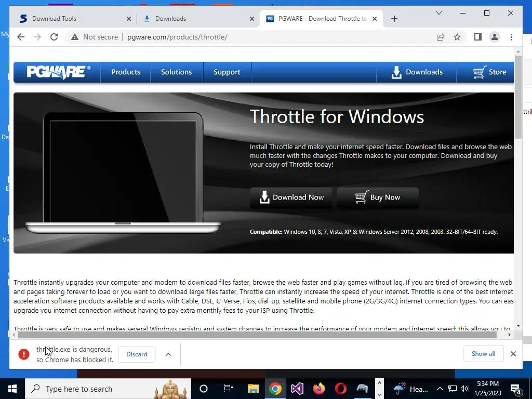Open Firefox from taskbar
The height and width of the screenshot is (399, 532).
click(x=318, y=389)
